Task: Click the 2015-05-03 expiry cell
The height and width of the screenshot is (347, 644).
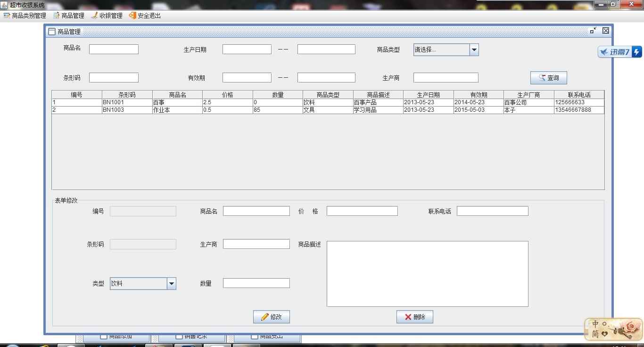Action: (x=479, y=110)
